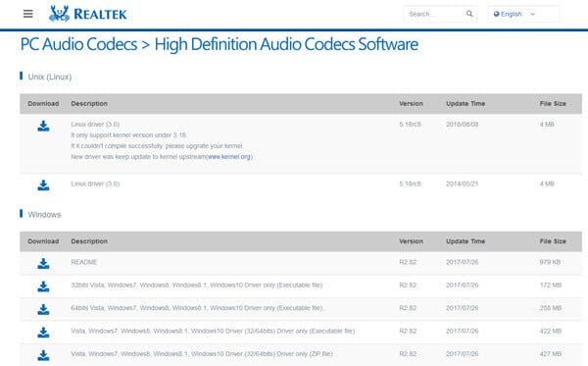
Task: Open the English language dropdown
Action: coord(523,14)
